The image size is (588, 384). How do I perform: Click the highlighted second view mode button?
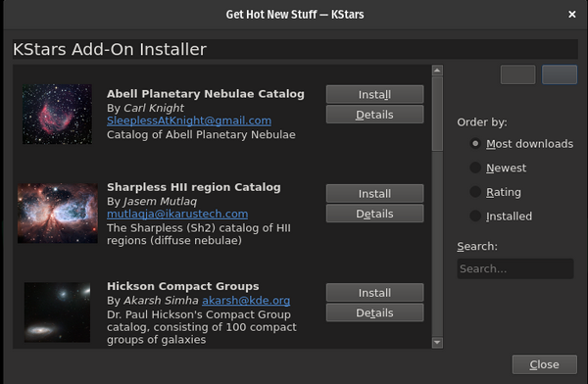[x=560, y=74]
